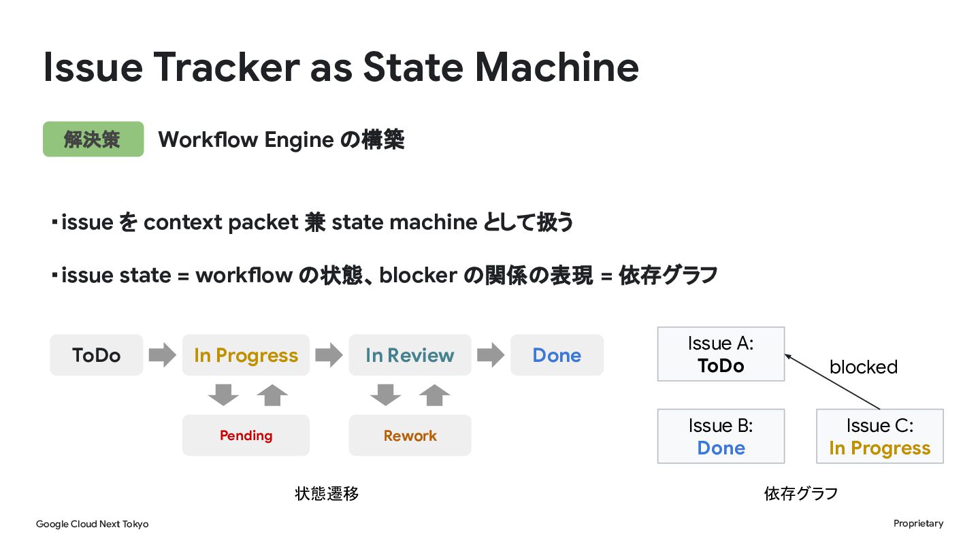
Task: Click the Issue C: In Progress node
Action: tap(880, 436)
